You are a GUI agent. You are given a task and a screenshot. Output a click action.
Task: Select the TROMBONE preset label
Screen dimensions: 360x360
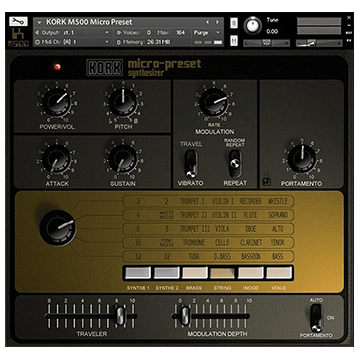click(193, 243)
